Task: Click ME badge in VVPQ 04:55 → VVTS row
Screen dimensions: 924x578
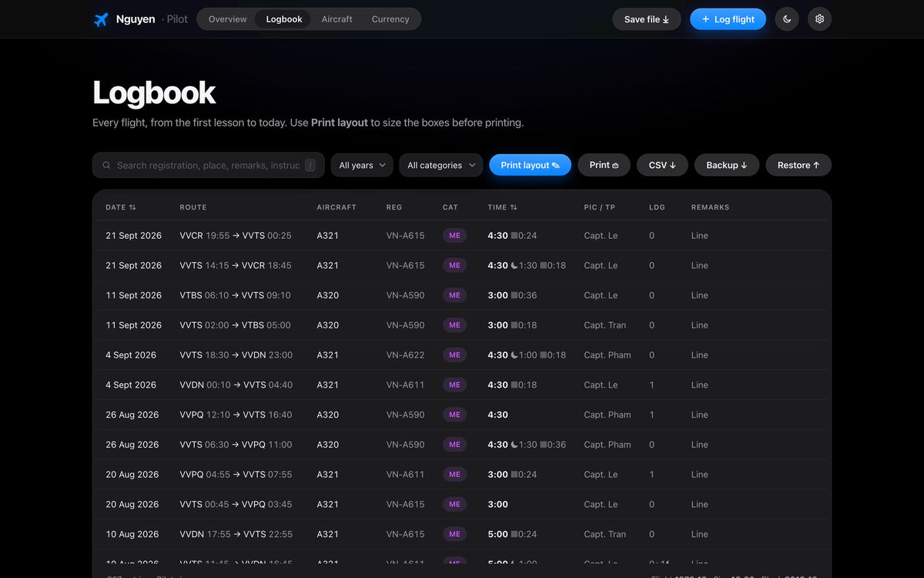Action: [454, 475]
